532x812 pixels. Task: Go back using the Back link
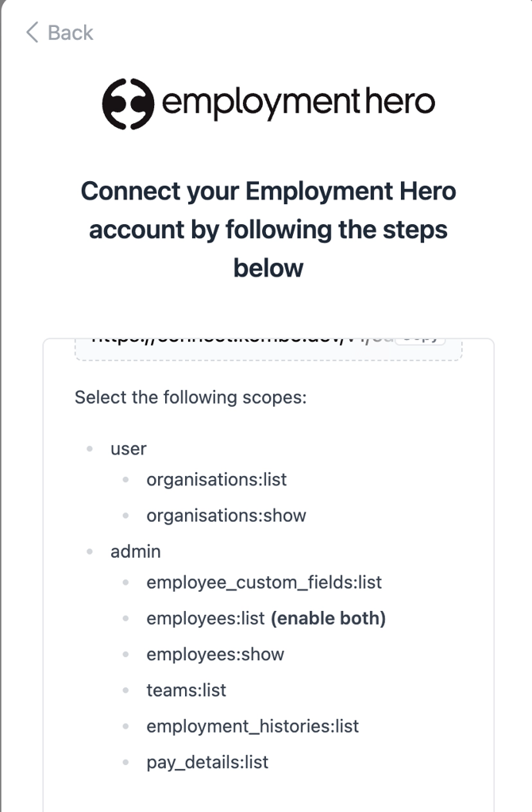coord(60,33)
